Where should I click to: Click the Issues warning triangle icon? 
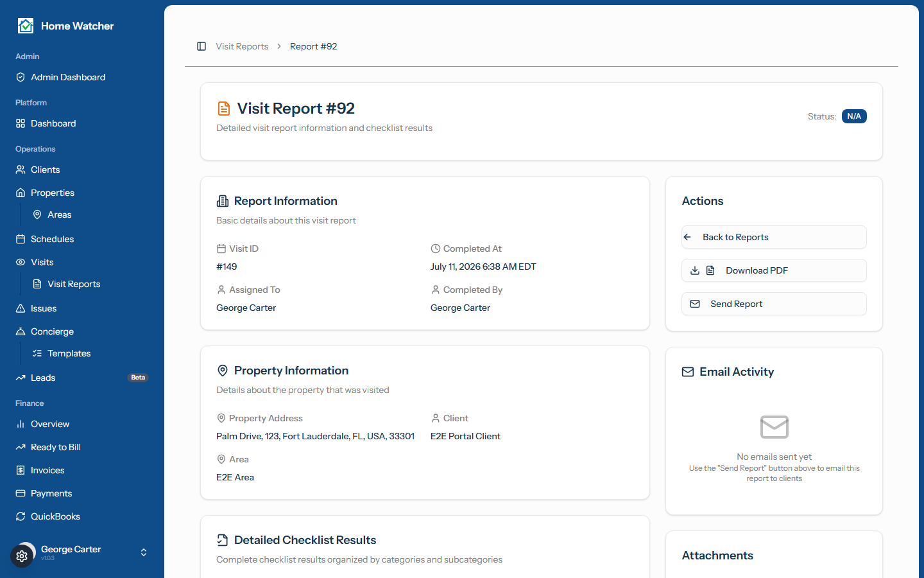click(21, 308)
